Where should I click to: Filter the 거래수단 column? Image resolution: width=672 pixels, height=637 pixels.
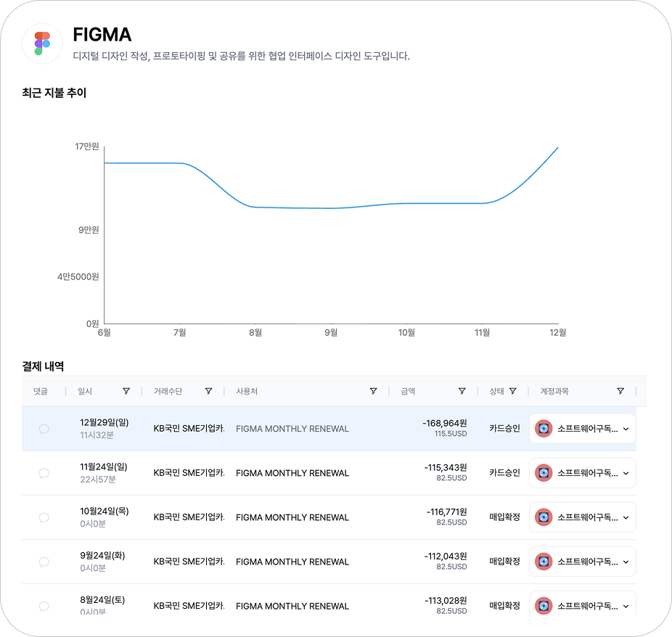pyautogui.click(x=208, y=391)
